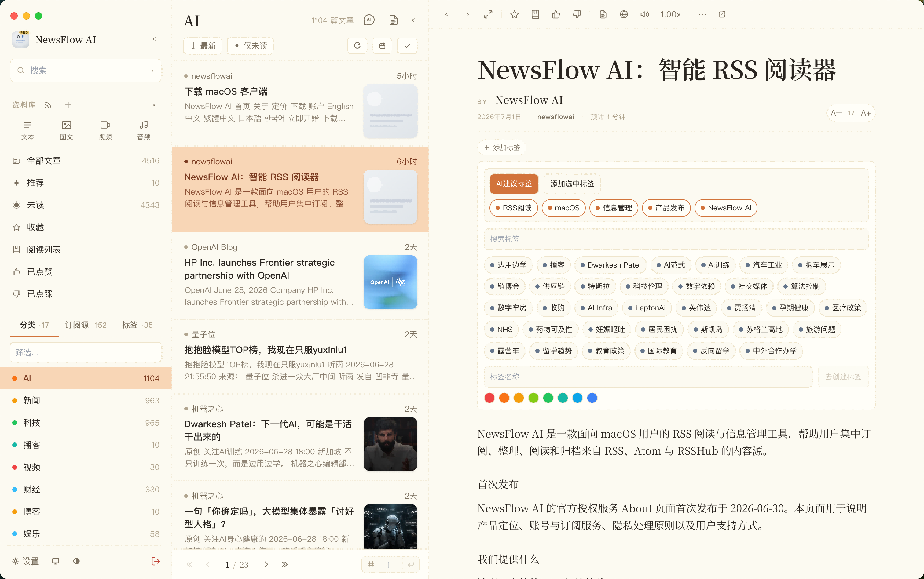This screenshot has width=924, height=579.
Task: Start text-to-speech playback
Action: pos(645,15)
